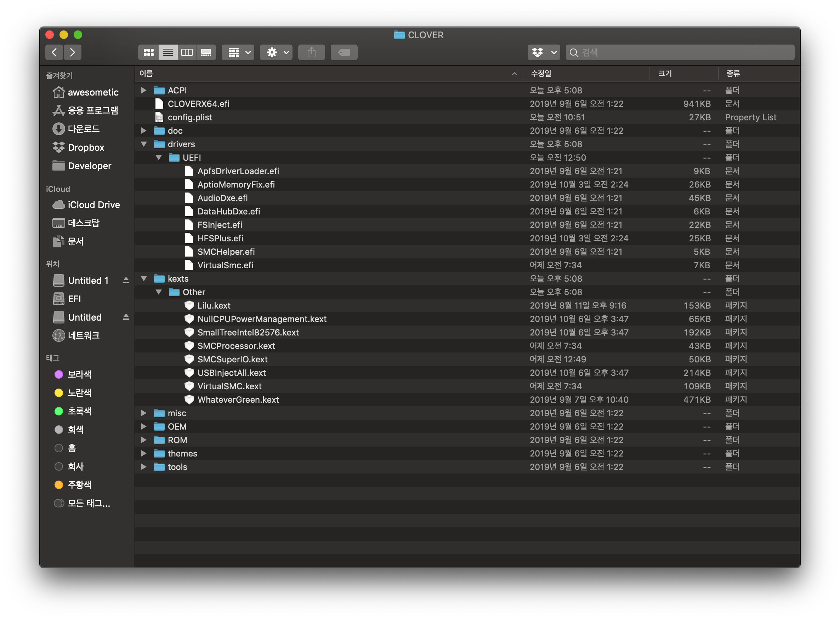
Task: Switch to icon view mode
Action: (x=148, y=52)
